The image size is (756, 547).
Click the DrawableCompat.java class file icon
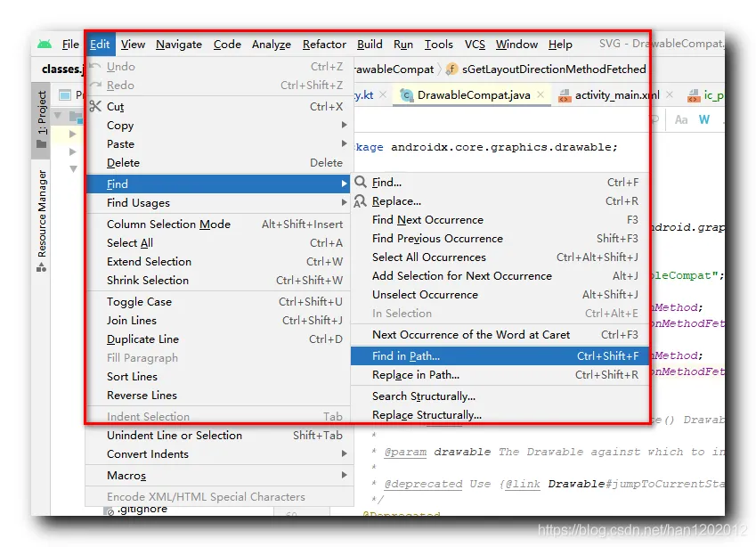tap(406, 95)
